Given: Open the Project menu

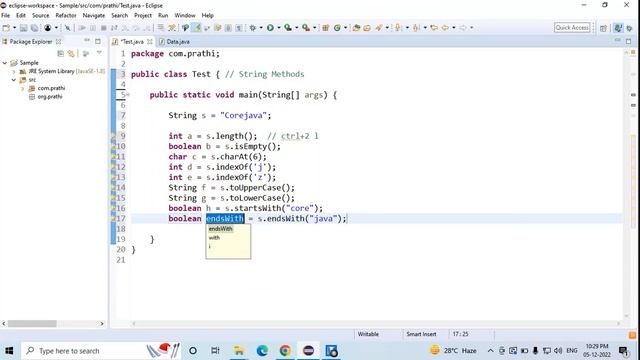Looking at the screenshot, I should tap(142, 16).
